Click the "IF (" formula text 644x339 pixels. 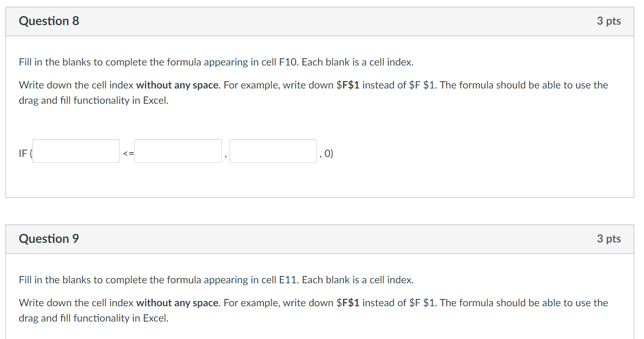pos(25,154)
